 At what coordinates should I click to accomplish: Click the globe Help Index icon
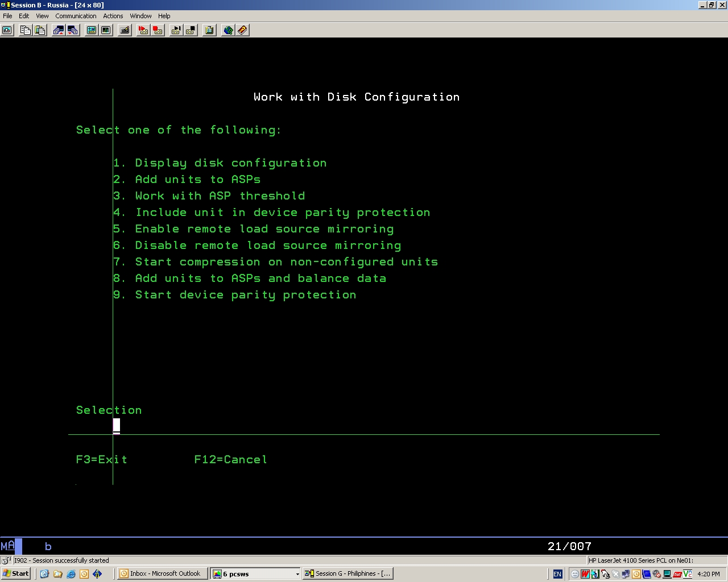228,30
